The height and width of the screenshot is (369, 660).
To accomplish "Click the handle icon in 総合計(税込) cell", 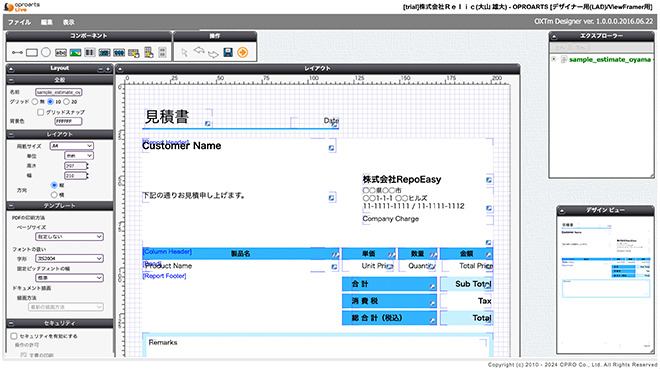I will click(432, 320).
